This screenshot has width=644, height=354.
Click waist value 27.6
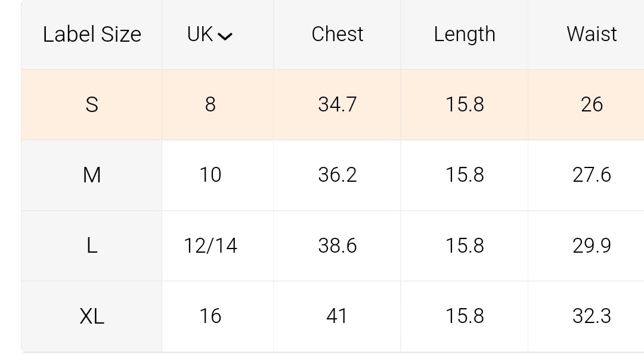[592, 175]
